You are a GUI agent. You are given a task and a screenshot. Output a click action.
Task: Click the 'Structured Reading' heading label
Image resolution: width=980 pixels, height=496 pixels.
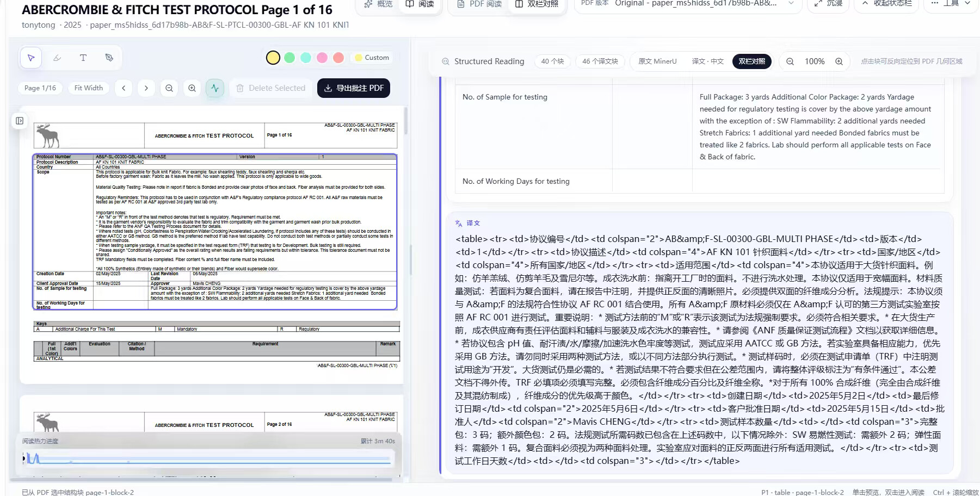(489, 61)
